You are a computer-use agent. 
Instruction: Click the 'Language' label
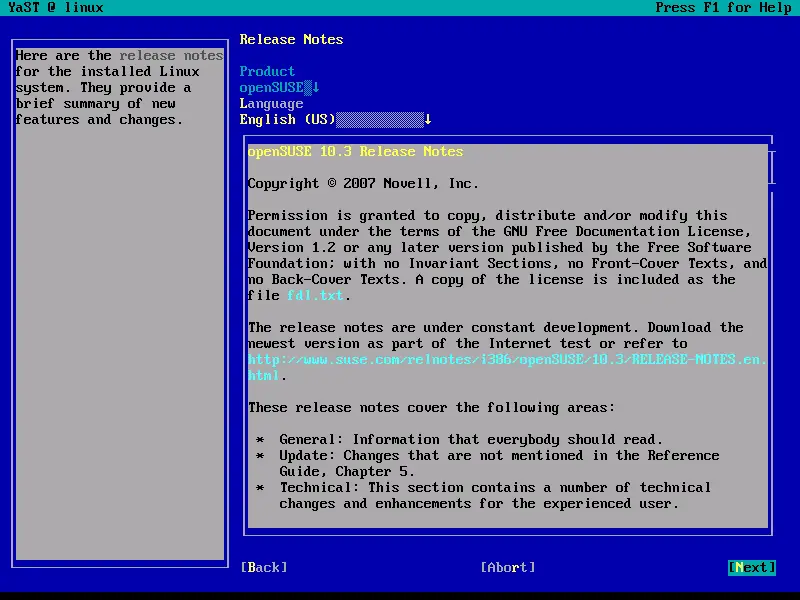click(x=271, y=104)
